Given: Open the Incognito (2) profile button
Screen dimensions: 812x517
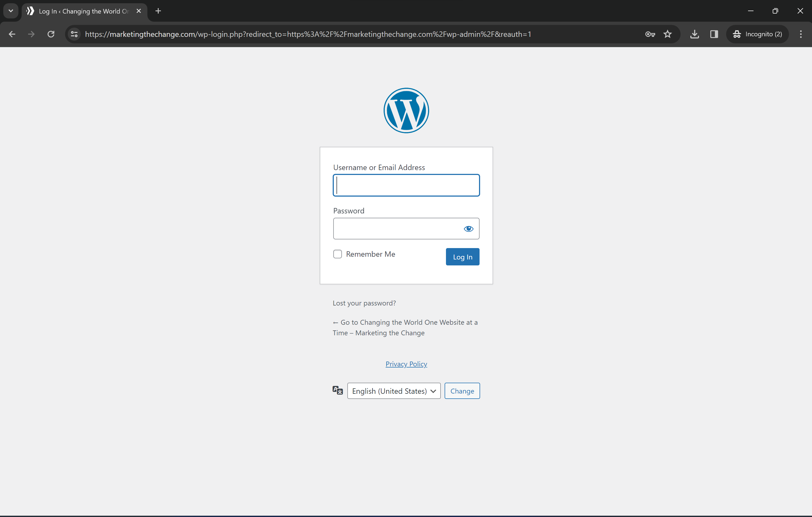Looking at the screenshot, I should 757,34.
